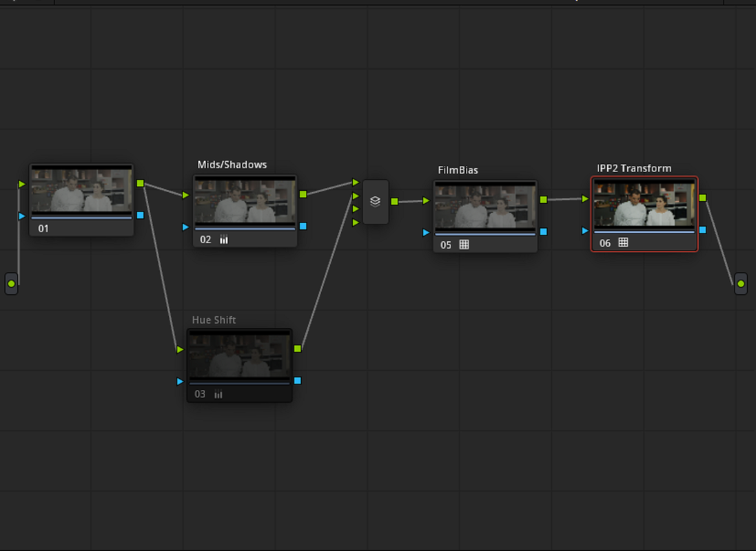This screenshot has width=756, height=551.
Task: Click the "Mids/Shadows" node label
Action: pyautogui.click(x=232, y=165)
